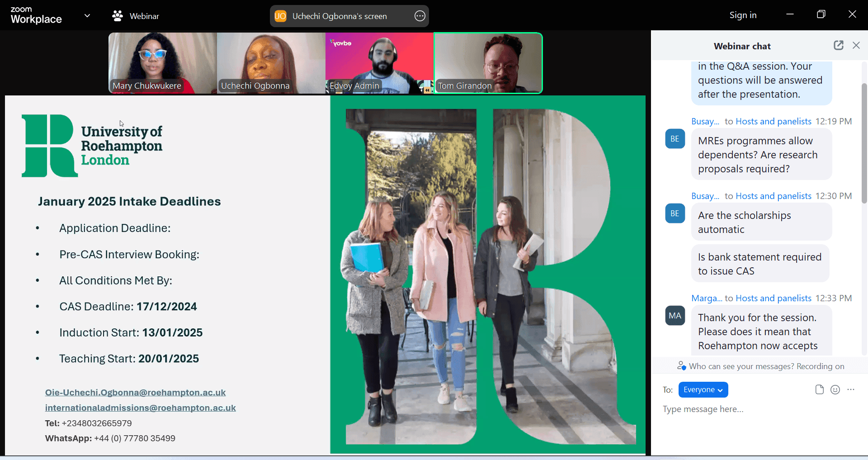The width and height of the screenshot is (868, 460).
Task: Select Uchechi Ogbonna video thumbnail
Action: (271, 63)
